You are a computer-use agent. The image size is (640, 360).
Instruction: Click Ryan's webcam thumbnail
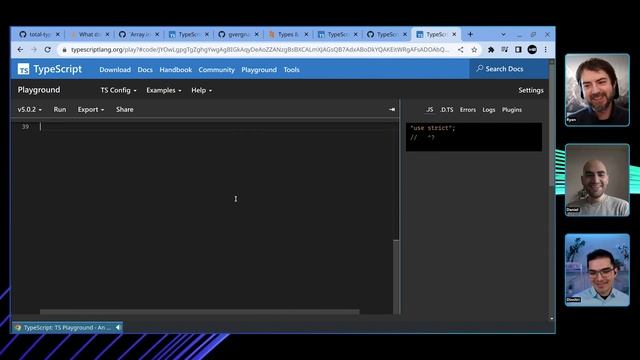pyautogui.click(x=597, y=90)
